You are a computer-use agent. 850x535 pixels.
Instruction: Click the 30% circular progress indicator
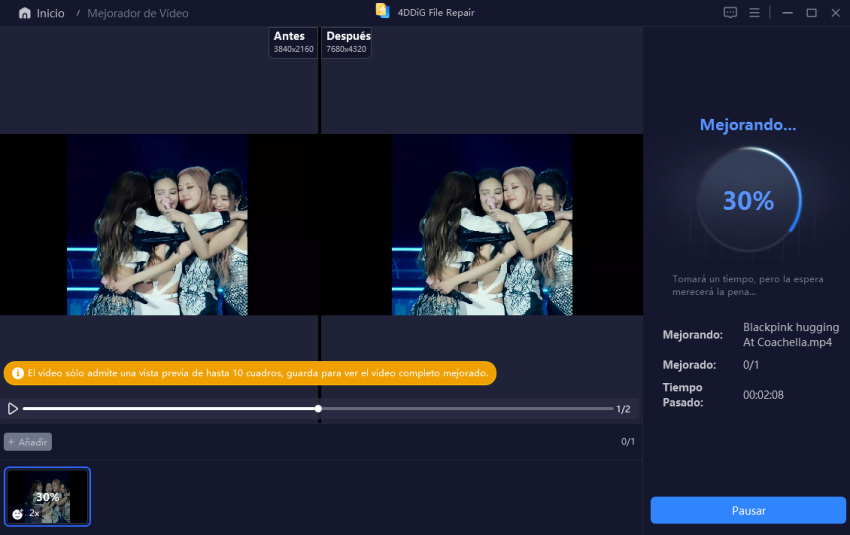point(749,201)
